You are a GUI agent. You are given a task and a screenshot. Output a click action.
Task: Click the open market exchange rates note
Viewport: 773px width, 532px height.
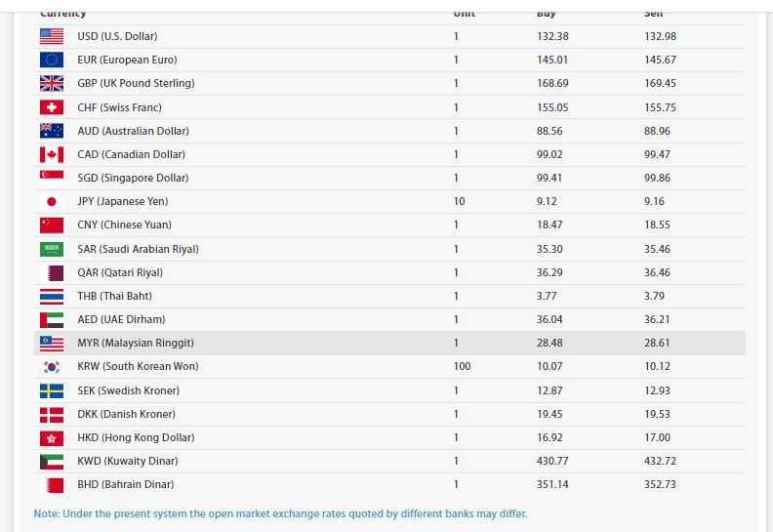click(x=280, y=513)
